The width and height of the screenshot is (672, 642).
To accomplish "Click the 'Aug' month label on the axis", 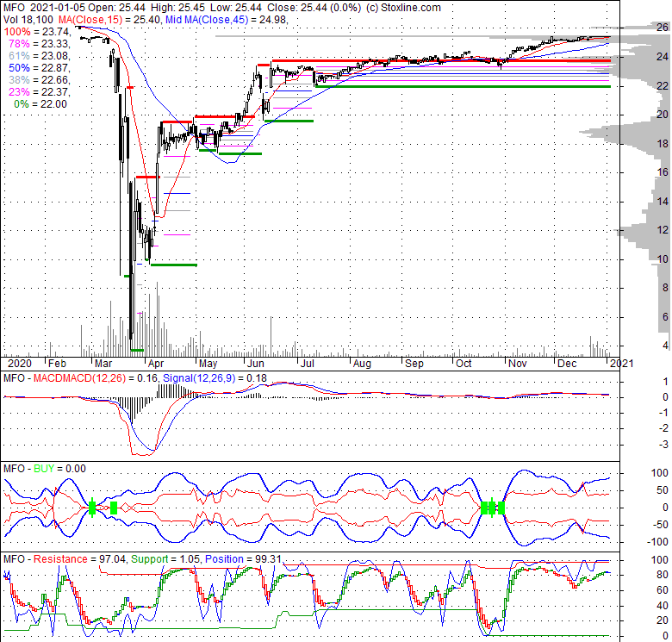I will [x=362, y=364].
